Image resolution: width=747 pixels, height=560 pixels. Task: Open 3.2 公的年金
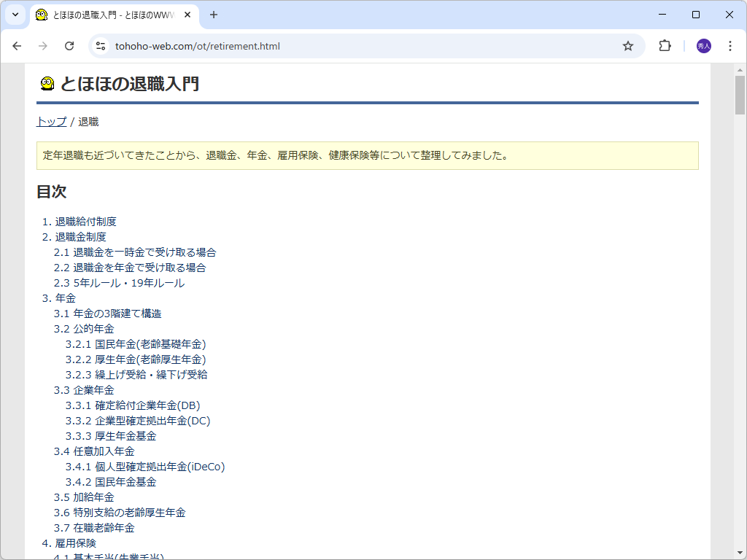[84, 329]
